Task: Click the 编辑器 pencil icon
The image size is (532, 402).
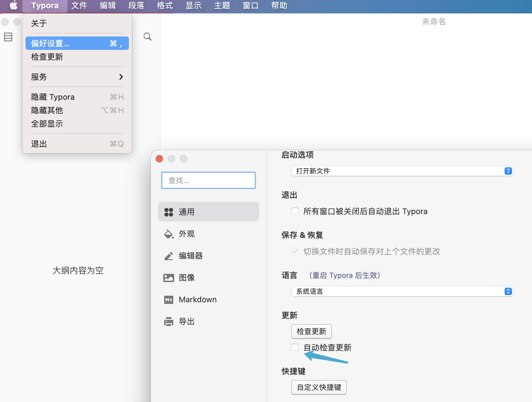Action: tap(169, 256)
